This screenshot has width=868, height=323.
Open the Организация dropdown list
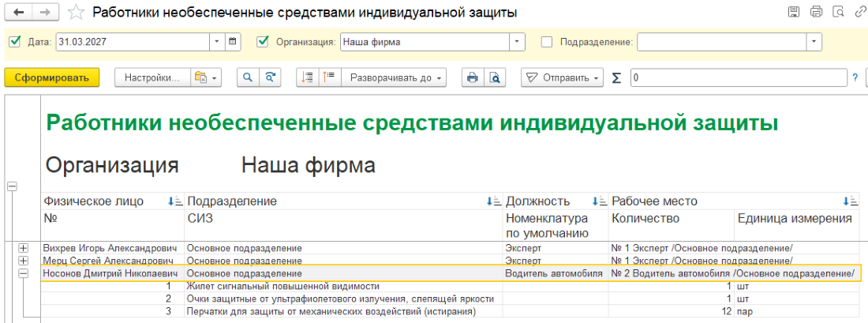coord(517,42)
